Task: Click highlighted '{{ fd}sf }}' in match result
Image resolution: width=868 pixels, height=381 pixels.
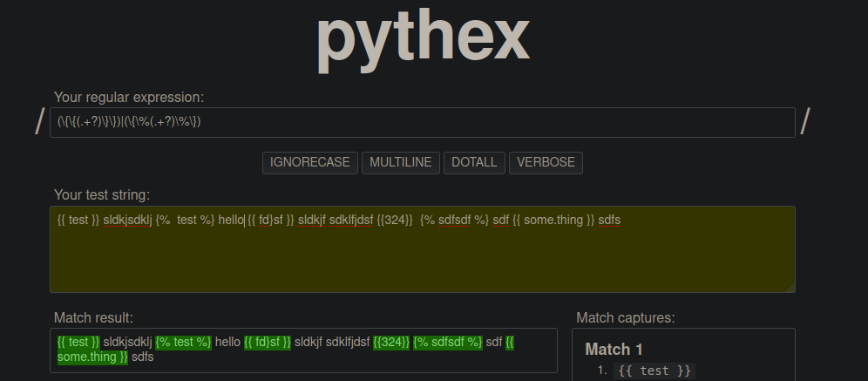Action: click(x=268, y=343)
